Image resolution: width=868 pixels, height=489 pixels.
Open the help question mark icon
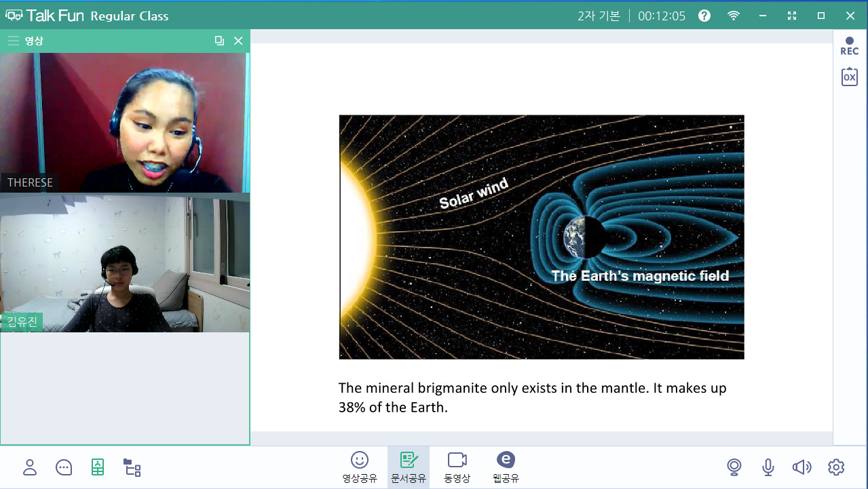click(704, 16)
